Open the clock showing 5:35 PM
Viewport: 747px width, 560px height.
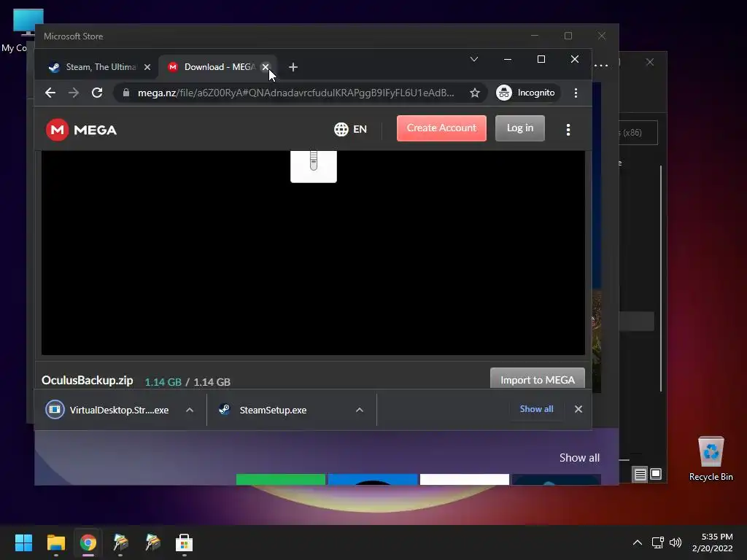click(712, 542)
